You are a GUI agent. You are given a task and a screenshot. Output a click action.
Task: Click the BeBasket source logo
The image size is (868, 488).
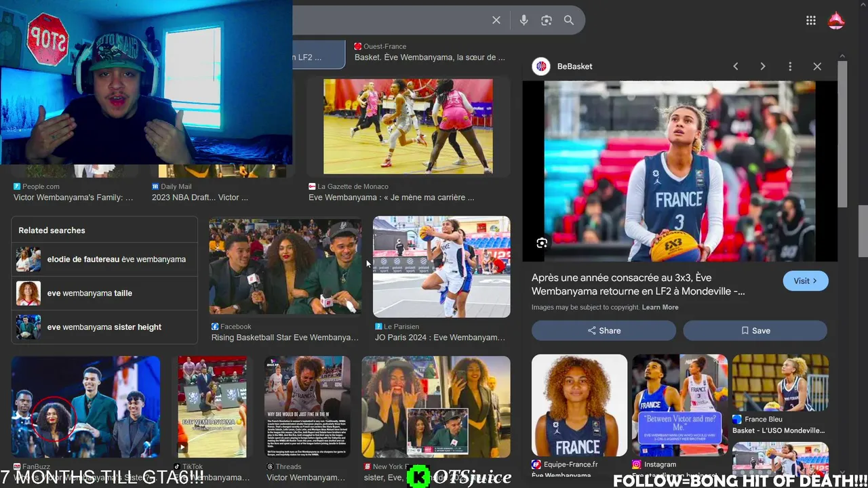(x=541, y=66)
